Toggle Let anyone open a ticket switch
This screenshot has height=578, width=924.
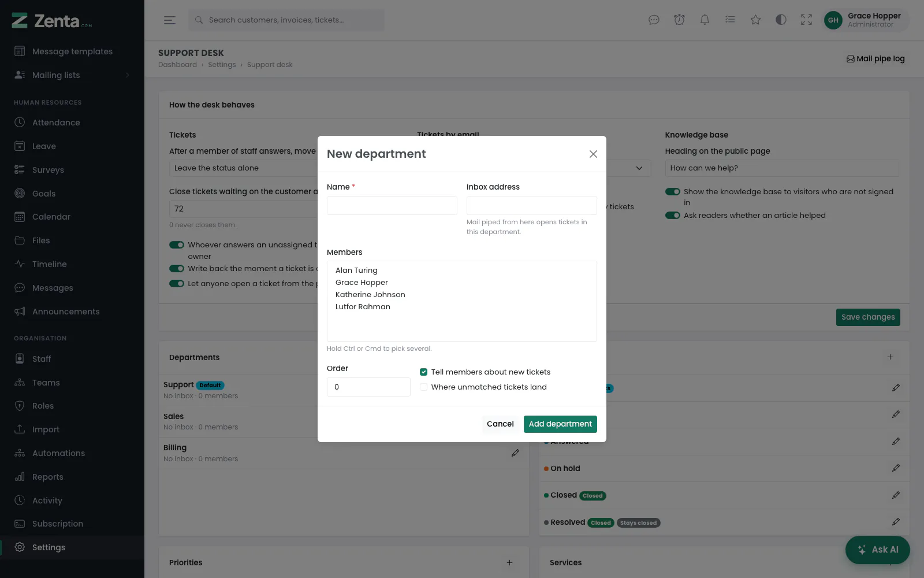[x=177, y=284]
